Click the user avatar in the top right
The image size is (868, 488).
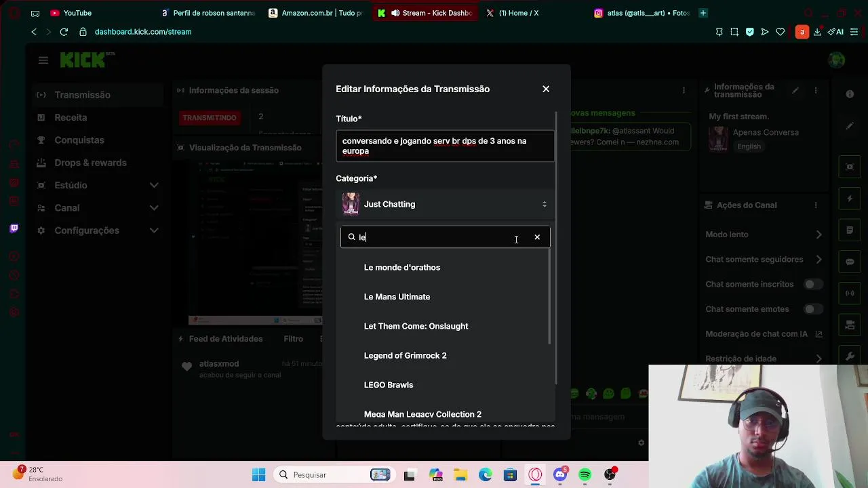(837, 60)
